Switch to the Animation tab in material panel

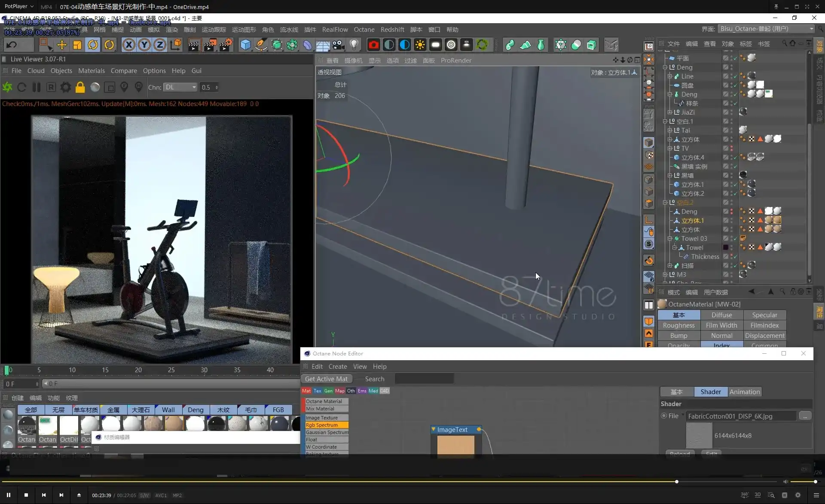coord(744,392)
